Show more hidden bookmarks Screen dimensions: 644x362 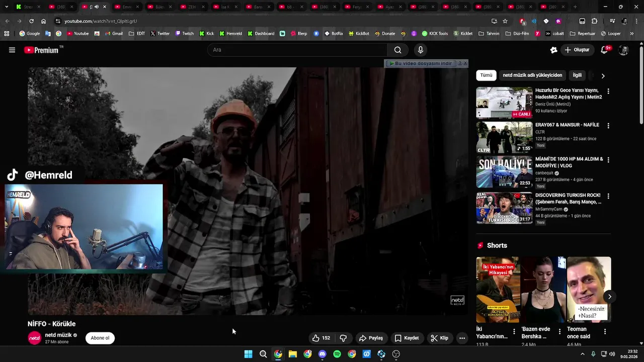click(631, 34)
